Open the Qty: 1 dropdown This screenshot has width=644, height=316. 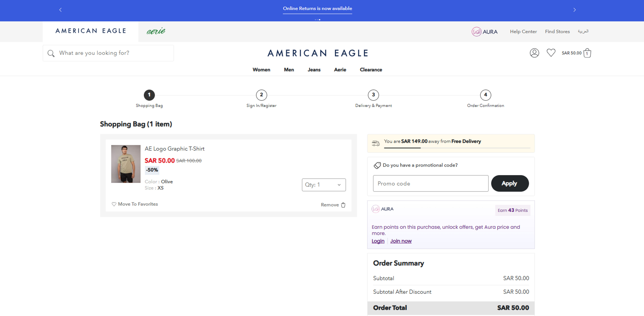[324, 185]
